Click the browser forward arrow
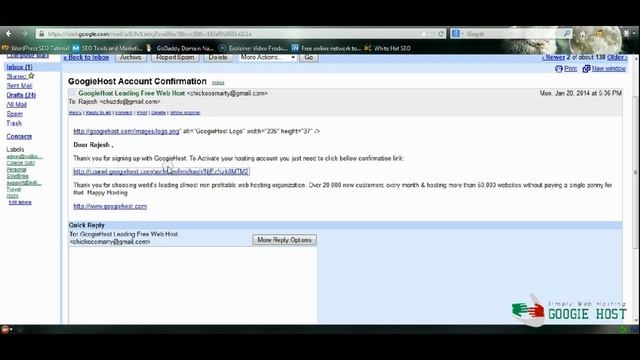Image resolution: width=640 pixels, height=360 pixels. (x=24, y=33)
